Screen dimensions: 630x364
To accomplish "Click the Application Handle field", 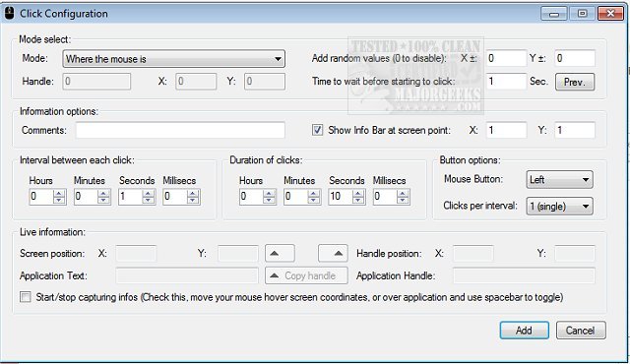I will (524, 275).
